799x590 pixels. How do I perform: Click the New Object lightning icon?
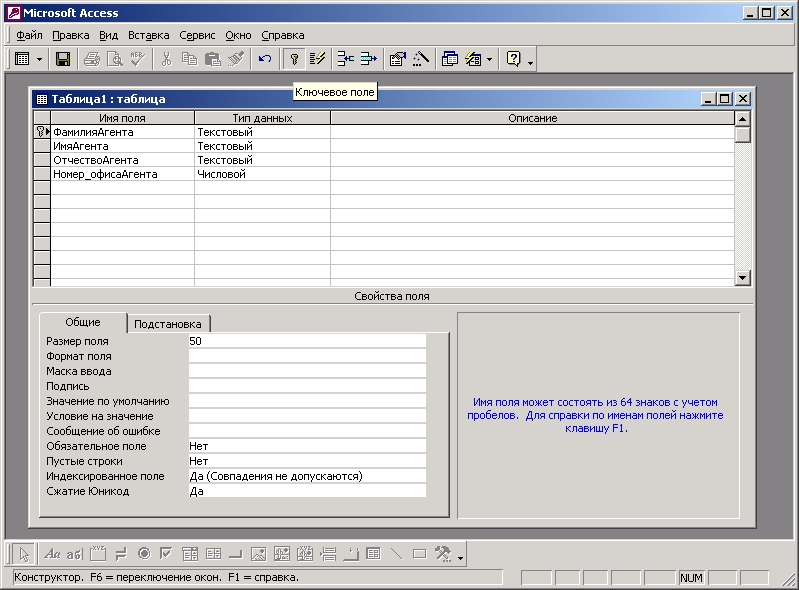point(473,59)
